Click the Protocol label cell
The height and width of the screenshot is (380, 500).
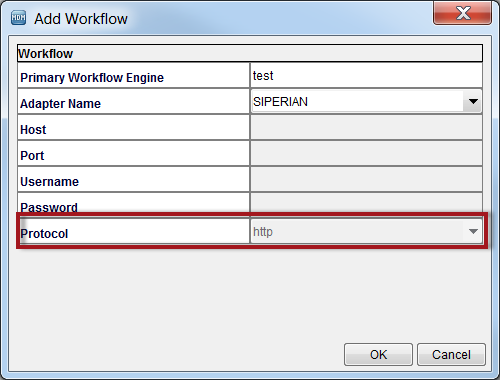pos(134,232)
